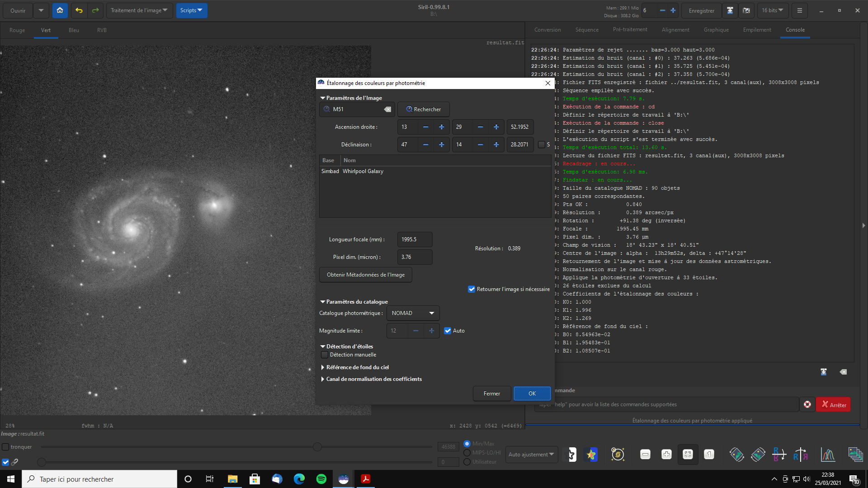This screenshot has height=488, width=868.
Task: Click the Rechercher button
Action: (x=423, y=109)
